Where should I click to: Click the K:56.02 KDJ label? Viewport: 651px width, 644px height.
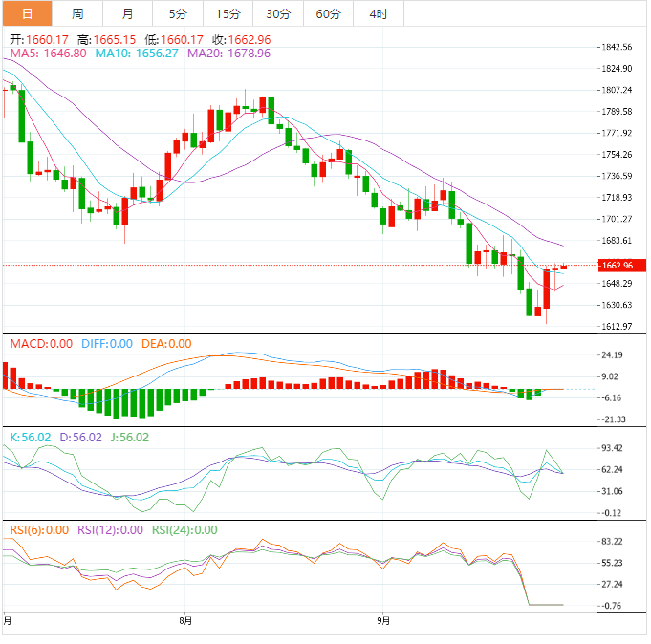(x=29, y=438)
